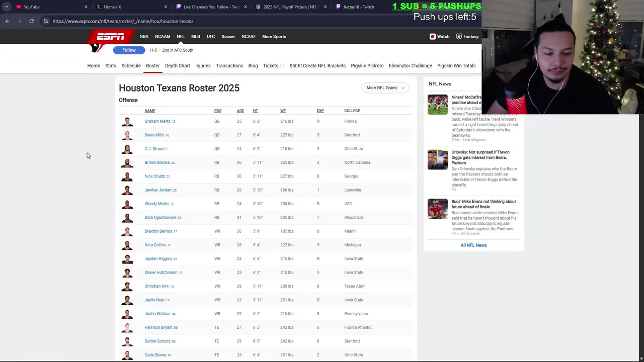This screenshot has height=362, width=644.
Task: Expand the More NFL Teams dropdown
Action: [385, 87]
